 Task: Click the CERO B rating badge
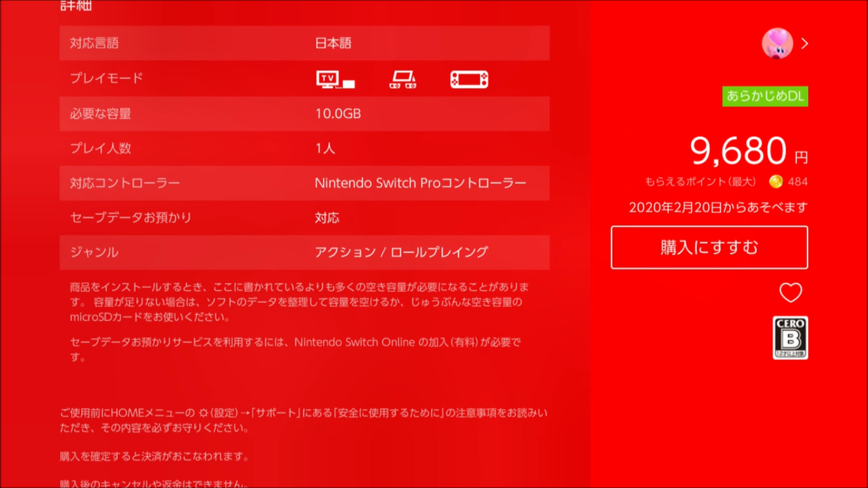tap(790, 337)
